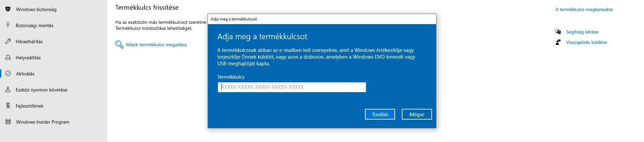Open the A termékkulcs megkeresése link

[584, 9]
